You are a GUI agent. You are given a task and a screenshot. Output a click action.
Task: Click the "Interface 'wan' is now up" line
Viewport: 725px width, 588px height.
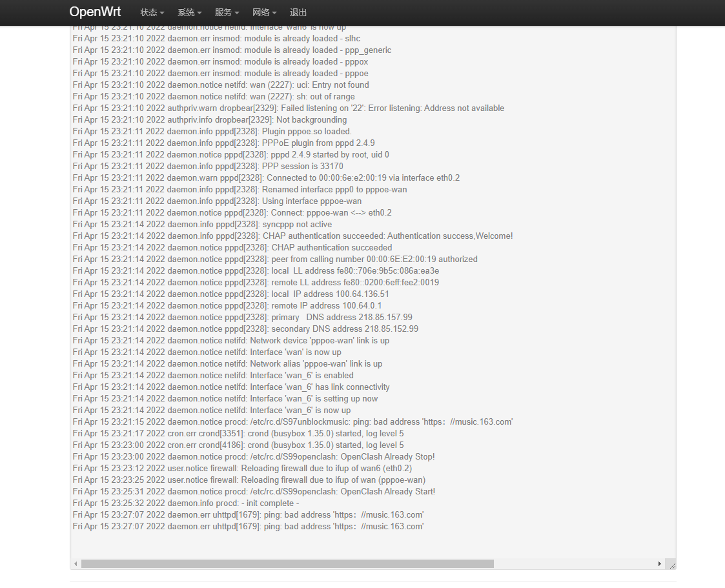point(207,352)
